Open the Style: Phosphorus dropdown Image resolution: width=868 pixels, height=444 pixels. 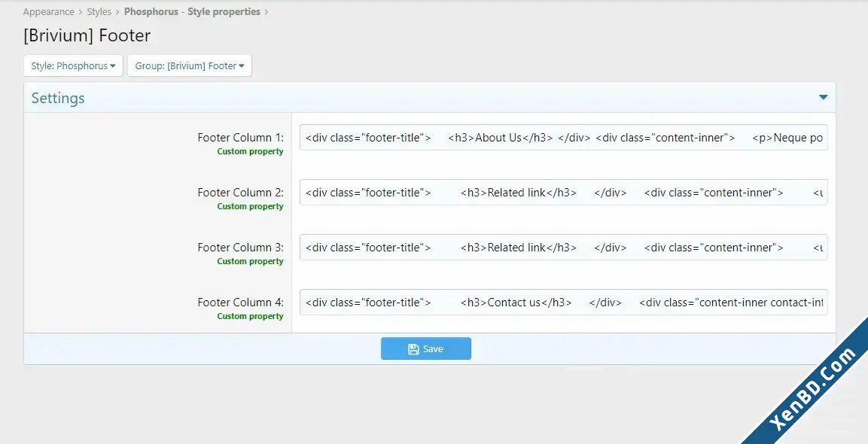coord(73,66)
